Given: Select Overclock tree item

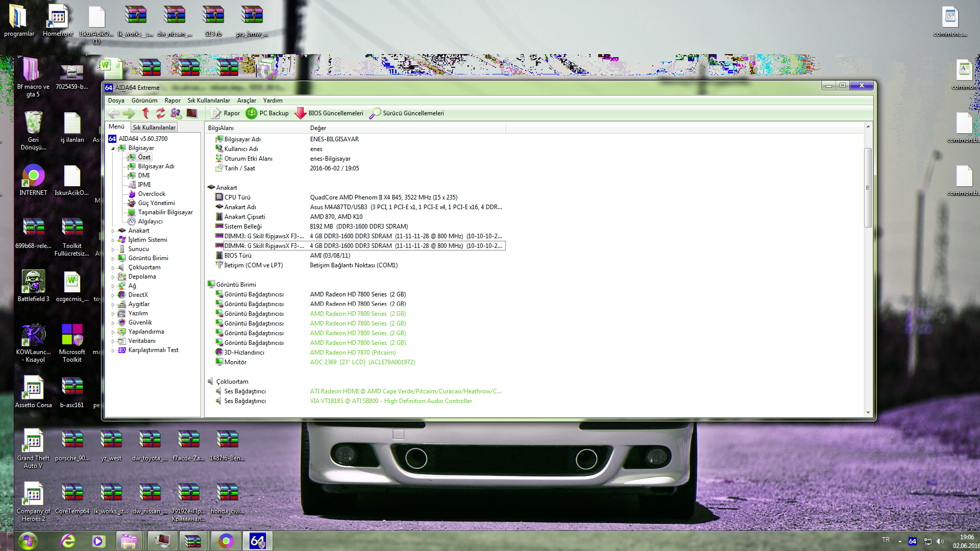Looking at the screenshot, I should tap(151, 194).
